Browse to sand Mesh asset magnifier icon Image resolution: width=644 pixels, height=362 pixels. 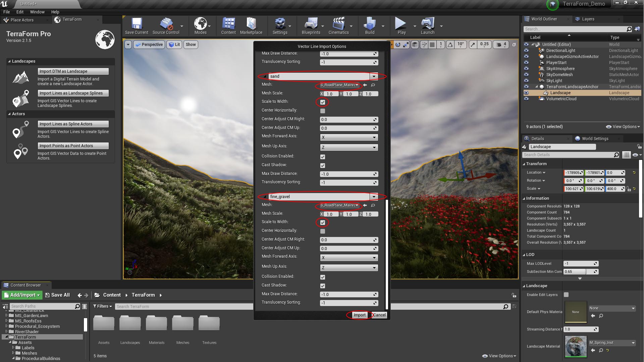(373, 85)
